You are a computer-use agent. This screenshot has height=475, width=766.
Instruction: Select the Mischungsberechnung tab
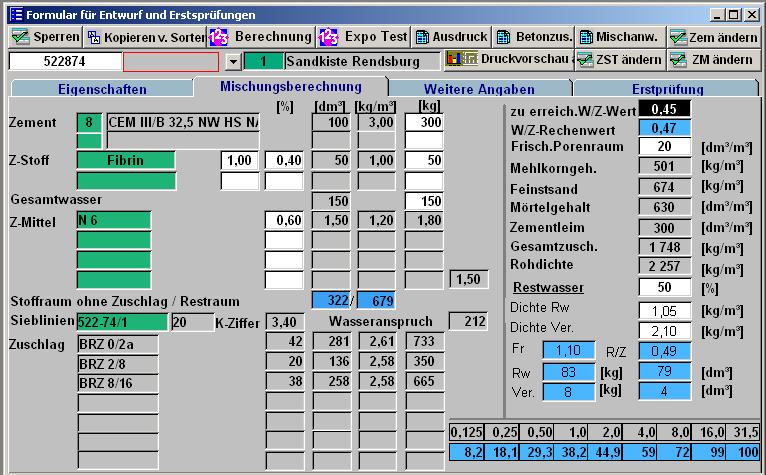(290, 87)
